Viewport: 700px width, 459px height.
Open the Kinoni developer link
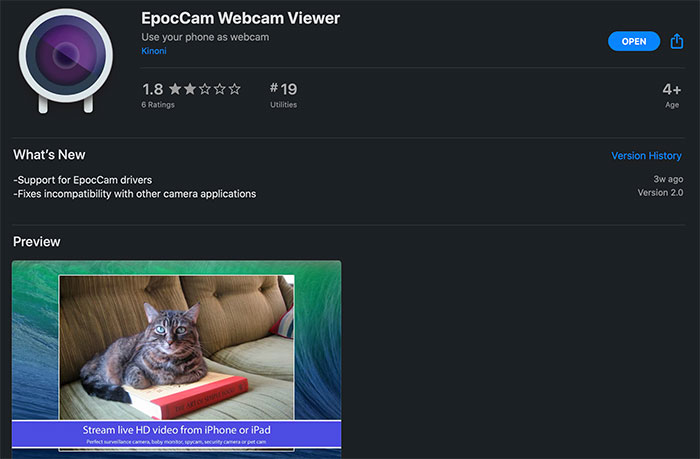point(154,51)
